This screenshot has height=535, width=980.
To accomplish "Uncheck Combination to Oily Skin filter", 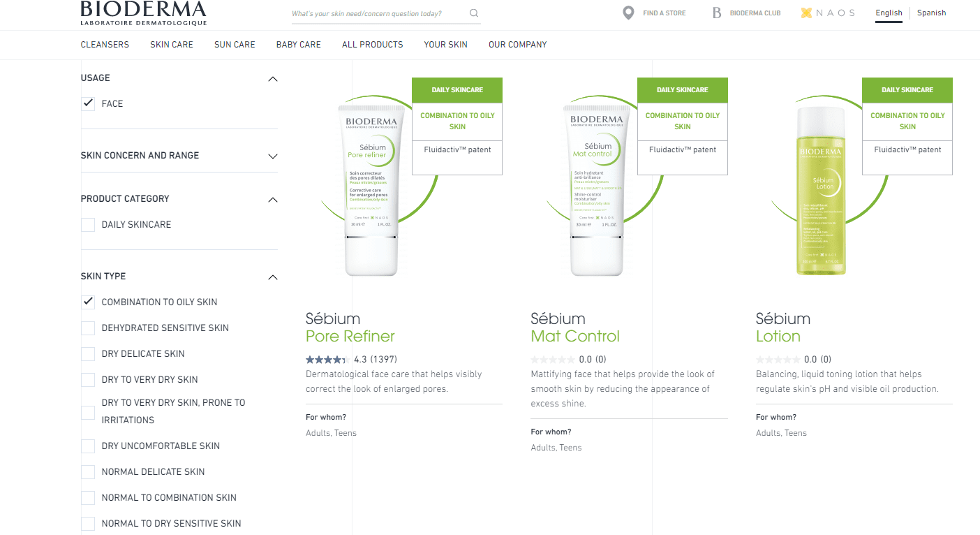I will pos(88,302).
